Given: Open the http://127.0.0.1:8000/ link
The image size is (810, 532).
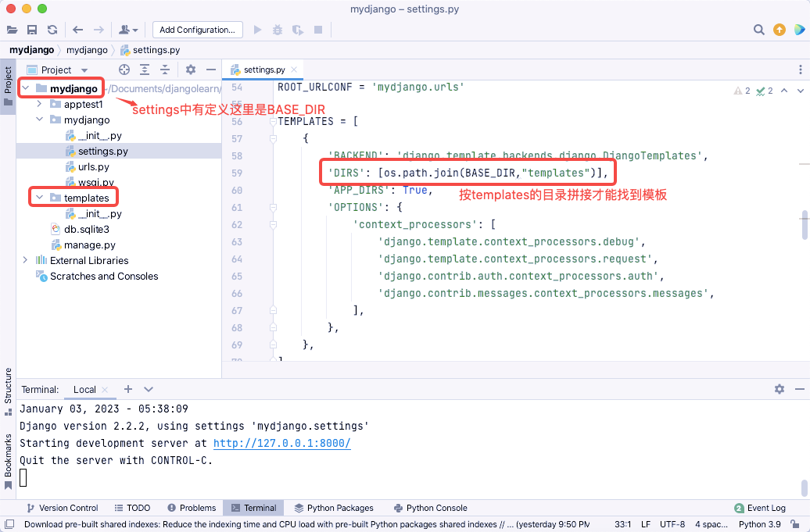Looking at the screenshot, I should click(282, 443).
